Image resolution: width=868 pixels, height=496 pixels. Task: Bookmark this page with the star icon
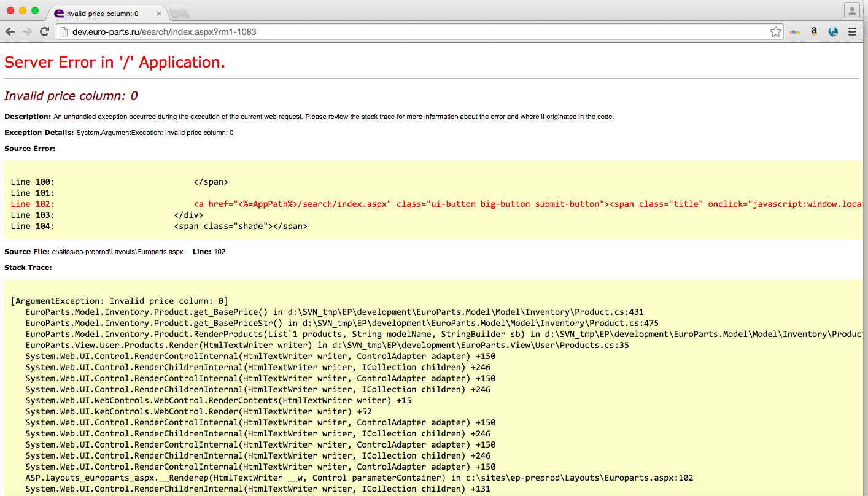tap(775, 32)
